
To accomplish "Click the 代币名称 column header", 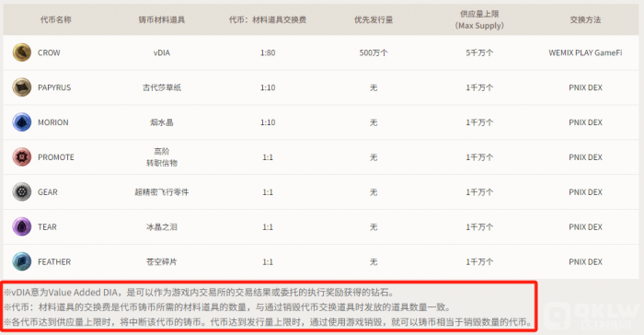I will pyautogui.click(x=56, y=19).
